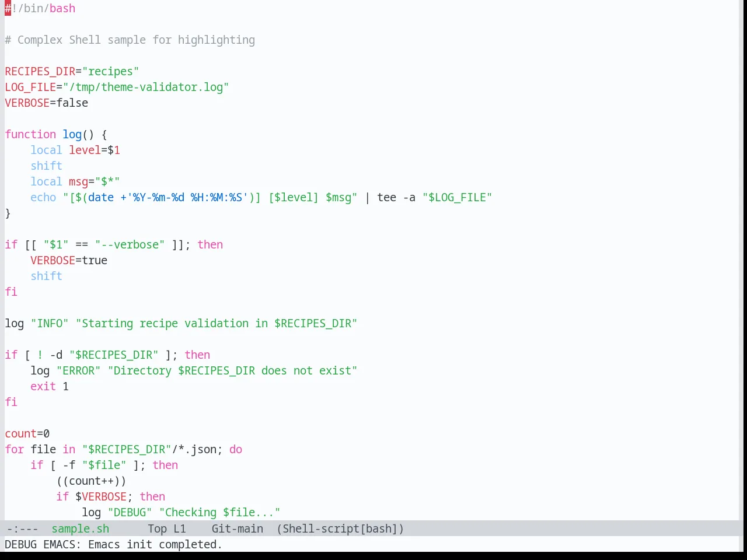Click 'Directory $RECIPES_DIR does not exist' string
Image resolution: width=747 pixels, height=560 pixels.
coord(233,371)
